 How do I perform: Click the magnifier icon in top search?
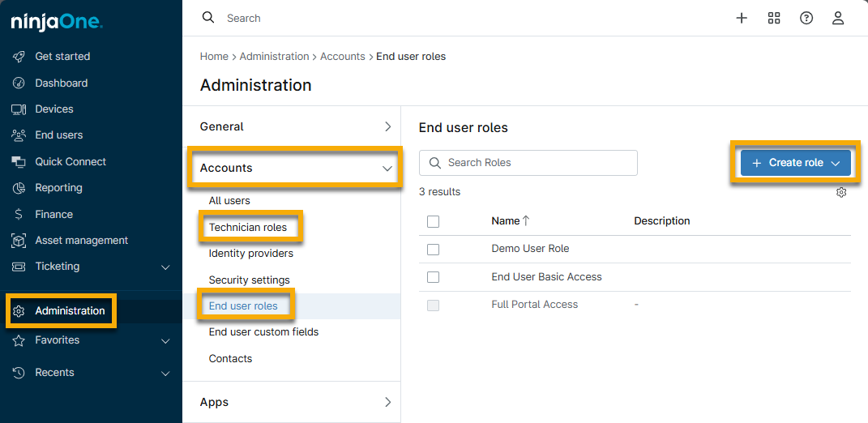(x=208, y=18)
